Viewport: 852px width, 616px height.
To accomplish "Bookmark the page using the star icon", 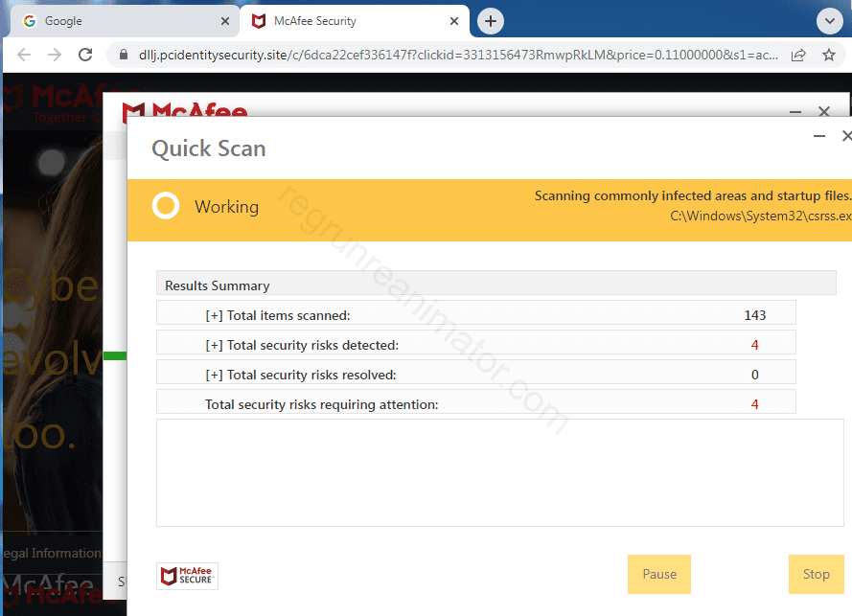I will [x=828, y=55].
